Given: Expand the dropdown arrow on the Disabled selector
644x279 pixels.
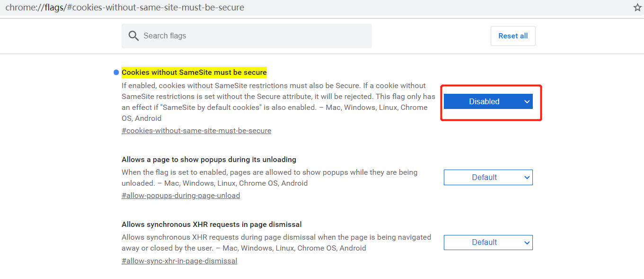Looking at the screenshot, I should click(527, 101).
